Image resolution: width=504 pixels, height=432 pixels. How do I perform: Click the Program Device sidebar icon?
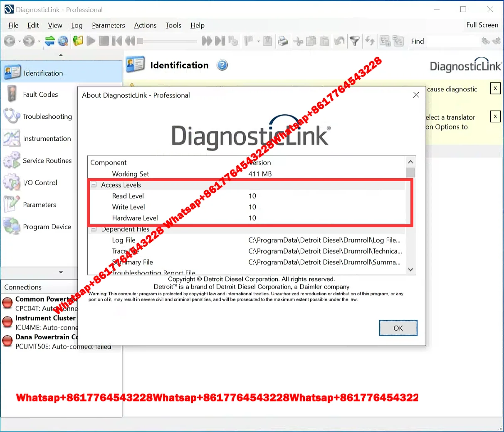pos(11,226)
